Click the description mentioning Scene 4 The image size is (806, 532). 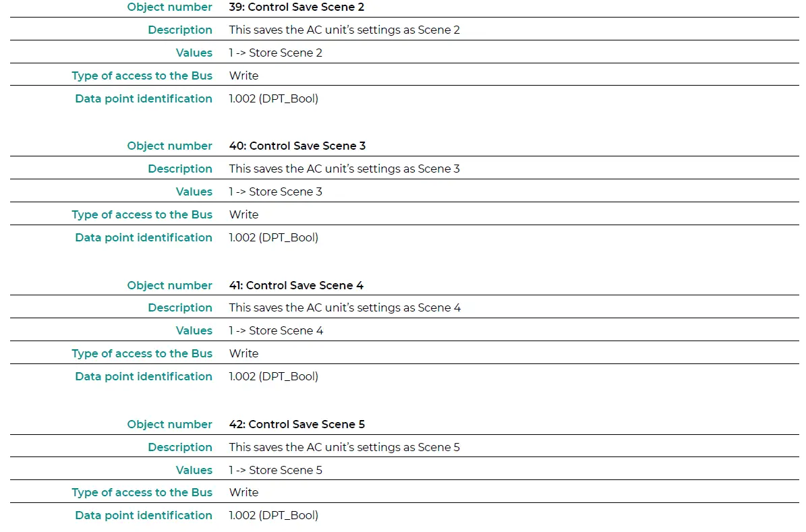[x=345, y=308]
